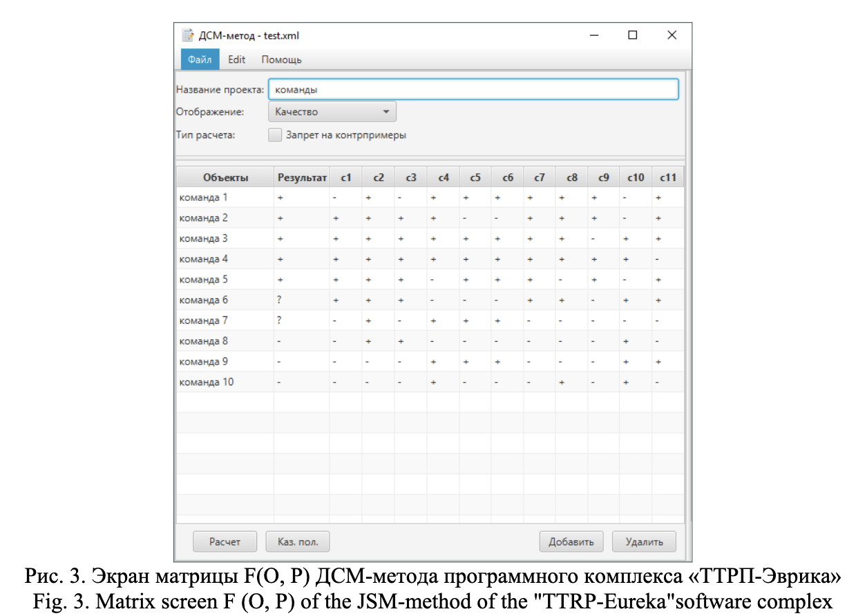Minimize the ДСМ-метод window
847x616 pixels.
point(593,36)
